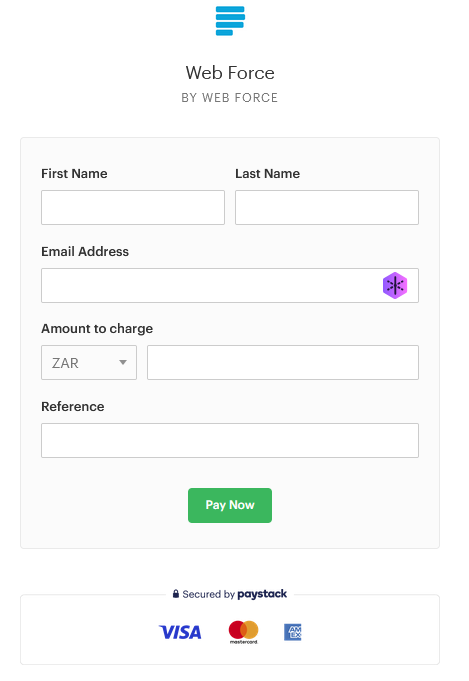Click the Amount to charge label

[x=97, y=329]
